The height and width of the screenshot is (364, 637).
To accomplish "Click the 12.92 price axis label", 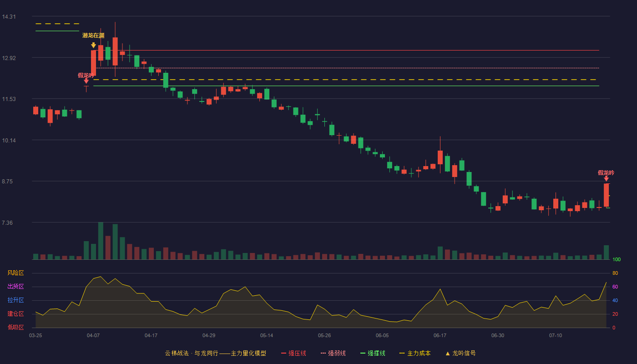I will (x=9, y=58).
